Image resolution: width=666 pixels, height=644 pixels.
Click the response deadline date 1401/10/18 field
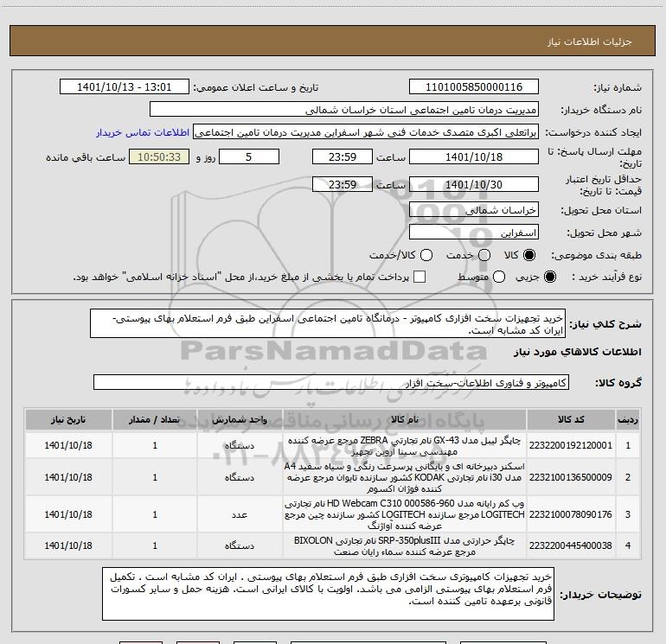tap(474, 157)
